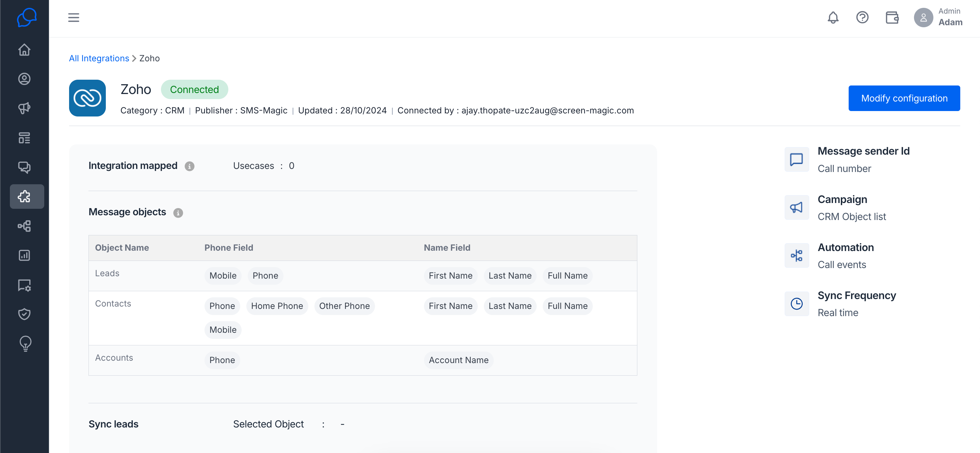980x453 pixels.
Task: Open the Admin Adam profile menu
Action: tap(938, 17)
